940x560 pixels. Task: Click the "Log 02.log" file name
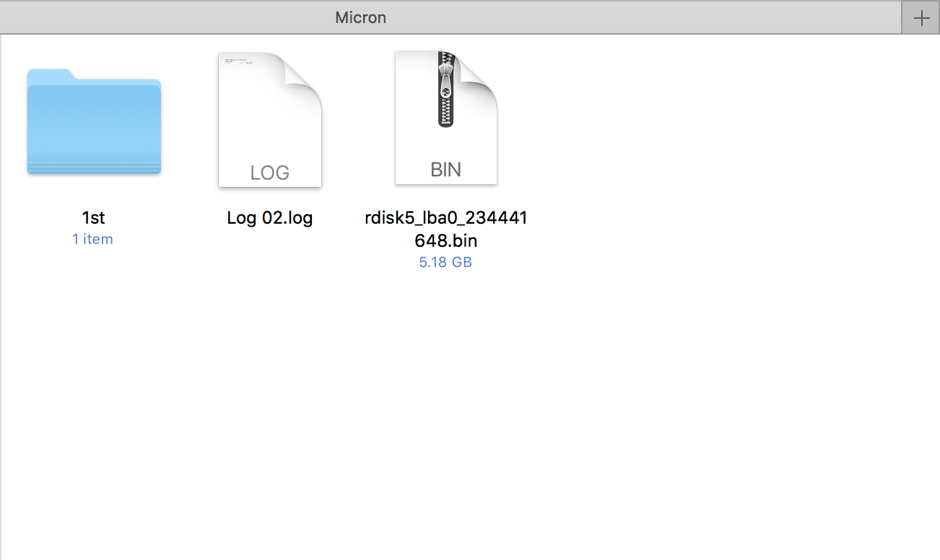(269, 218)
